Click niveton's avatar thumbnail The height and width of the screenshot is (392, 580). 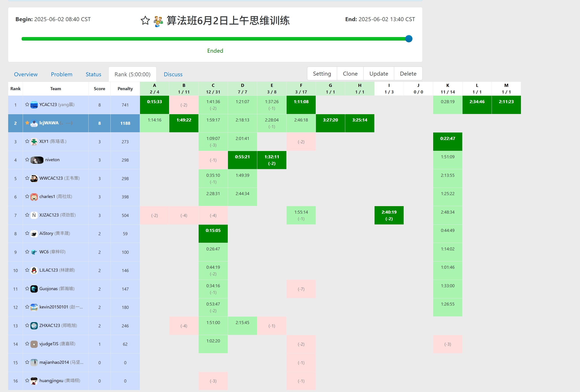[x=37, y=160]
